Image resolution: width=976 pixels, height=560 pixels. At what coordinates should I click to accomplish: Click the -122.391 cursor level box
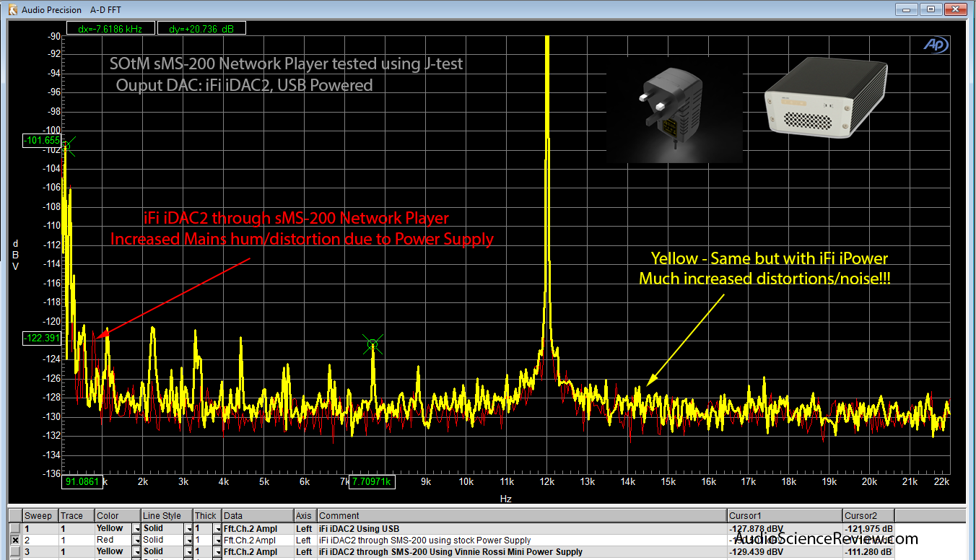tap(41, 338)
